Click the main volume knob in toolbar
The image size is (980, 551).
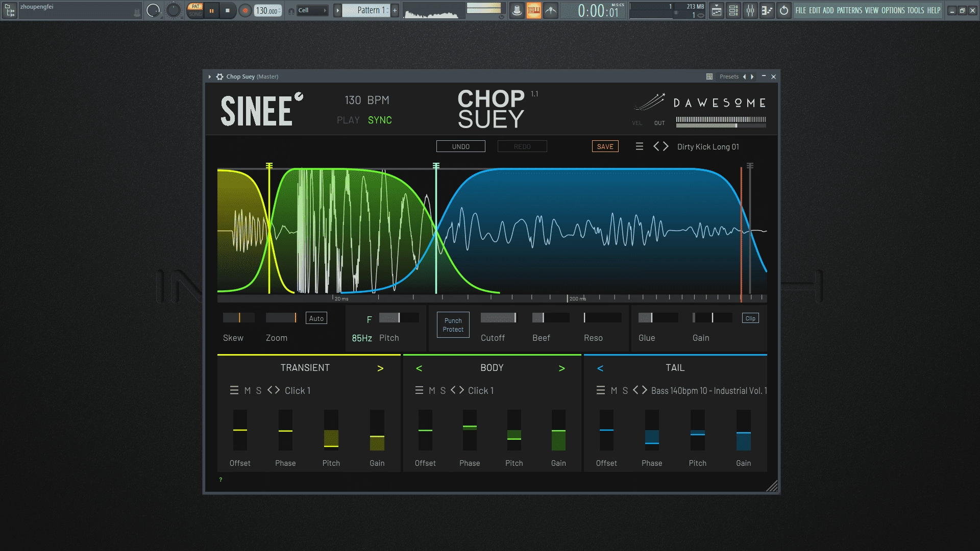pos(153,10)
